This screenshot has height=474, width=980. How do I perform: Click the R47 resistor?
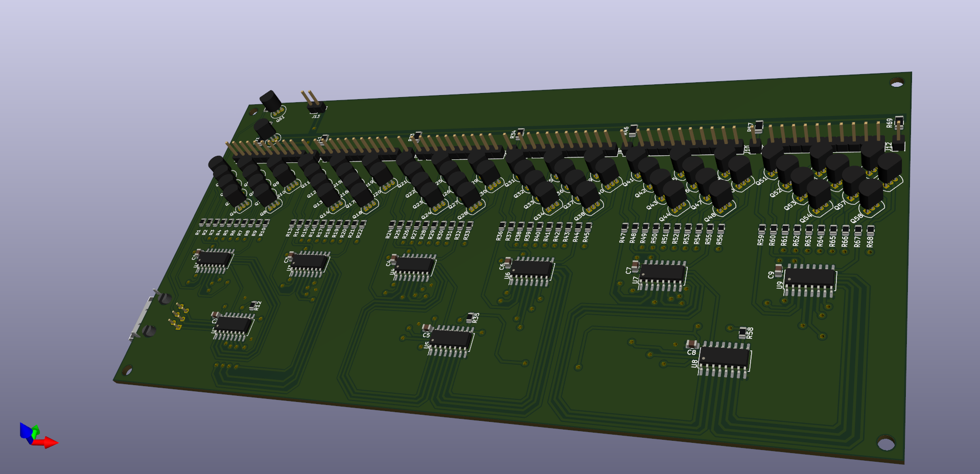[x=624, y=227]
